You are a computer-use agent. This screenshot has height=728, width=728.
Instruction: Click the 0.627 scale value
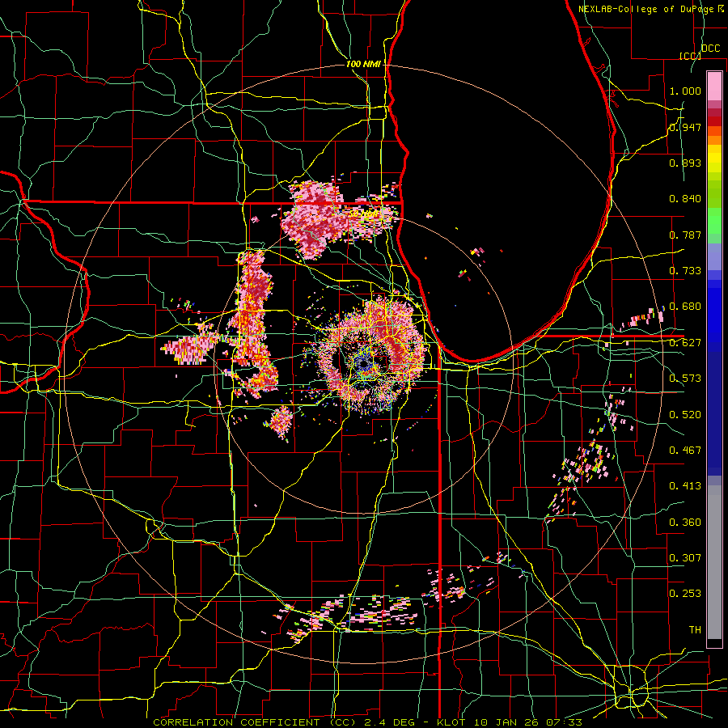685,343
